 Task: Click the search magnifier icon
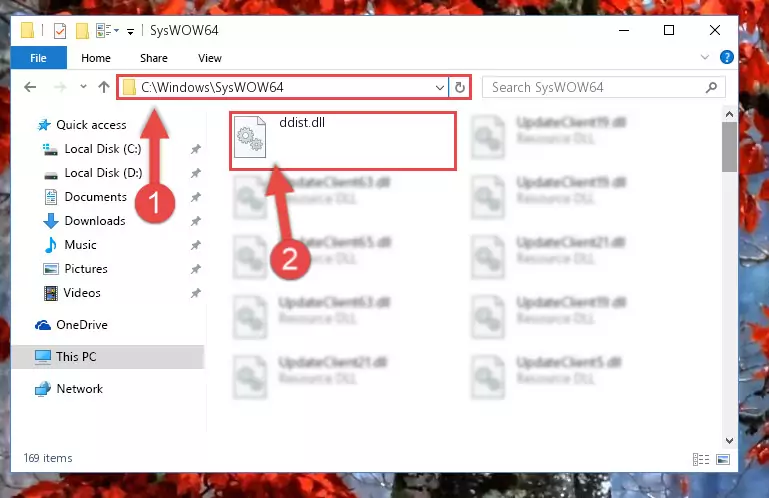click(x=711, y=87)
